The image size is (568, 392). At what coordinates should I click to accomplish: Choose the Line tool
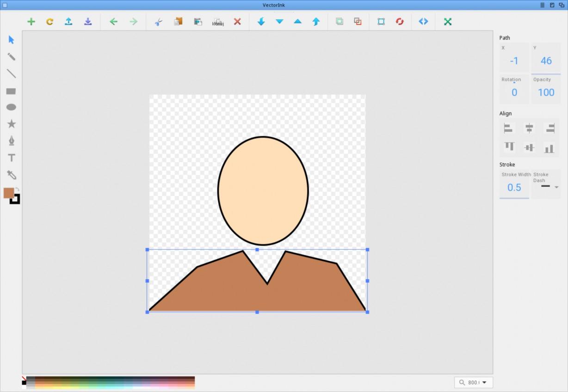[11, 74]
